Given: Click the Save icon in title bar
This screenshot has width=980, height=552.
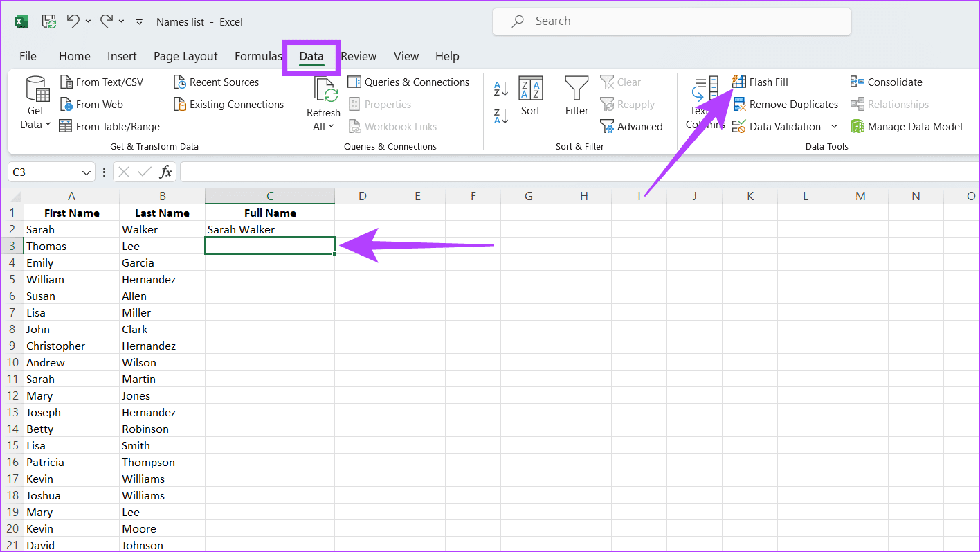Looking at the screenshot, I should point(48,21).
